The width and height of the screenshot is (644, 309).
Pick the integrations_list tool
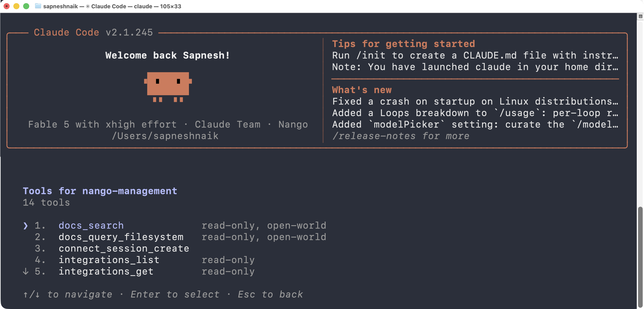tap(109, 260)
